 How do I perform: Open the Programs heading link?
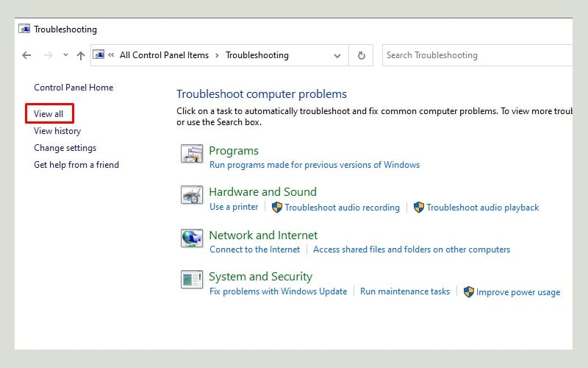234,151
